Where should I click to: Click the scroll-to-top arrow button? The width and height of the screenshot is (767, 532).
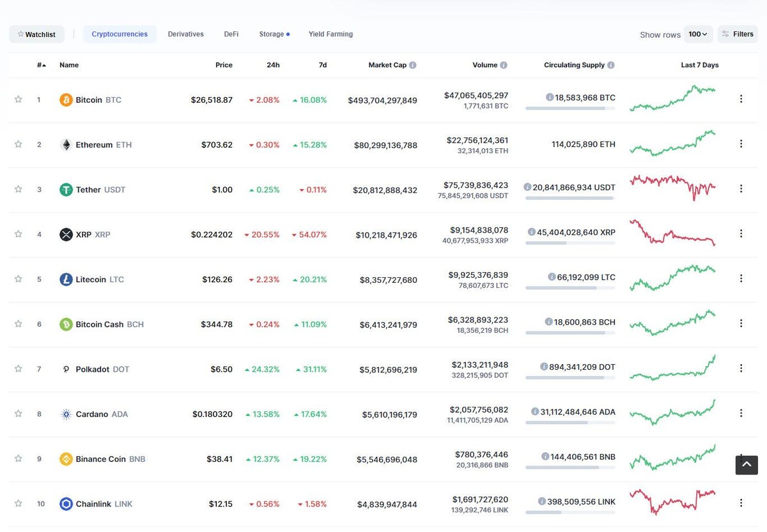[x=746, y=465]
